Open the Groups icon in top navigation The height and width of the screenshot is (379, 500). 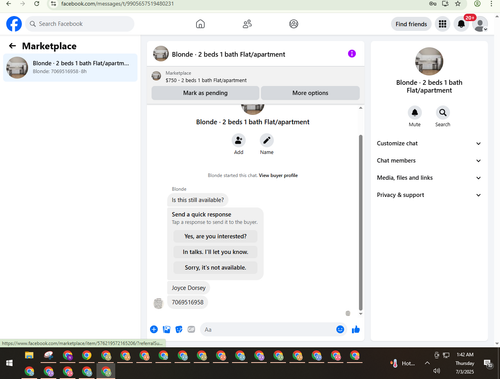click(x=294, y=24)
